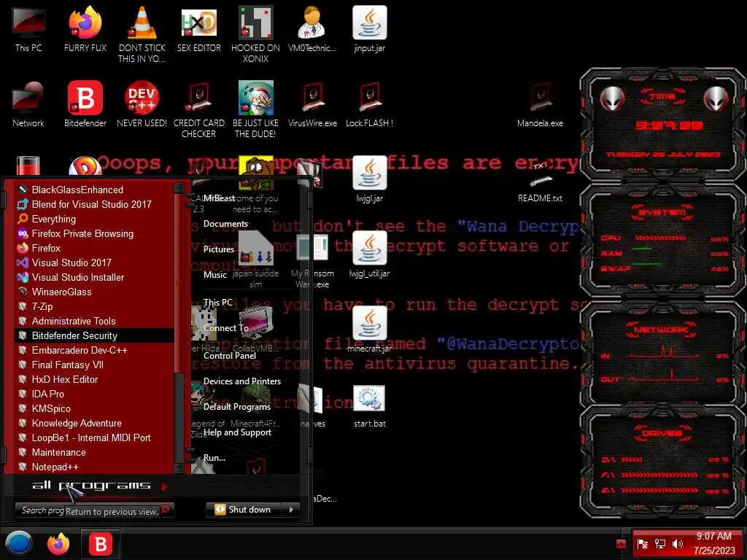The height and width of the screenshot is (560, 747).
Task: Expand the Embarcadero Dev-C++ folder
Action: tap(94, 350)
